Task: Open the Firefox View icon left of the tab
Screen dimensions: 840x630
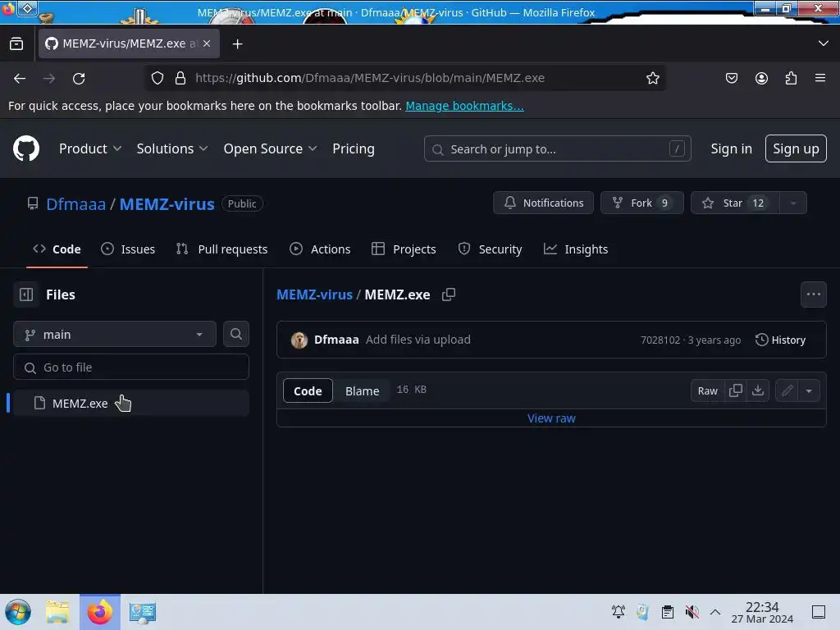Action: point(16,43)
